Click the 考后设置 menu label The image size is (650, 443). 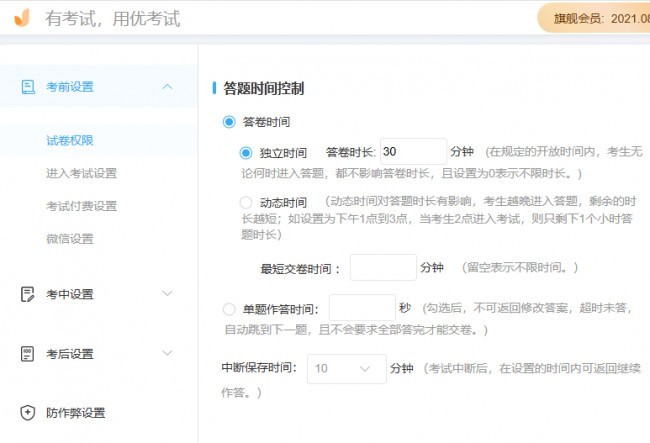70,354
